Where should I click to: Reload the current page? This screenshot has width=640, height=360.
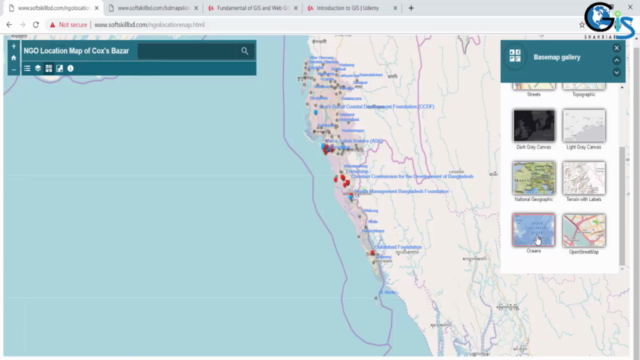click(x=36, y=25)
